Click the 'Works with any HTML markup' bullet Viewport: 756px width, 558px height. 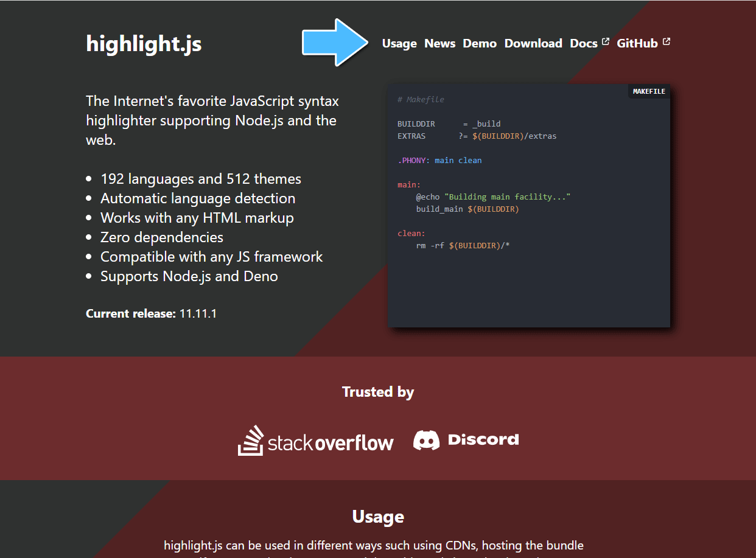[197, 218]
